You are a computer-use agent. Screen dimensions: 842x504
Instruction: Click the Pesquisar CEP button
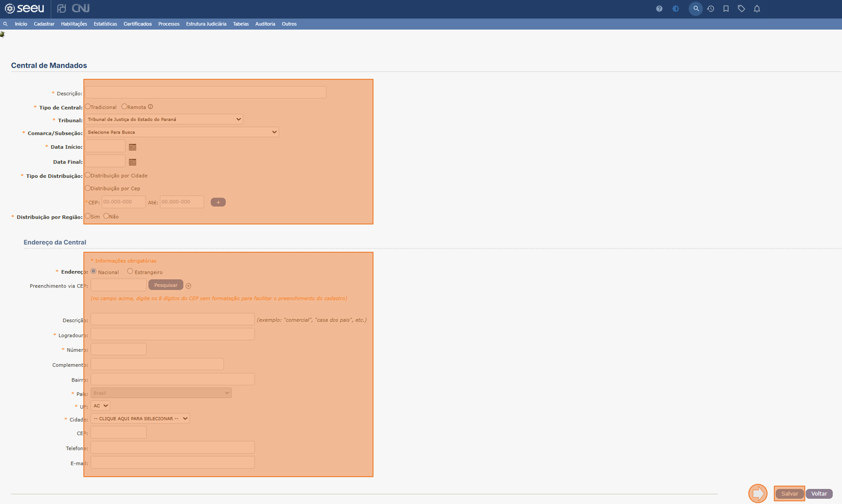[x=166, y=285]
